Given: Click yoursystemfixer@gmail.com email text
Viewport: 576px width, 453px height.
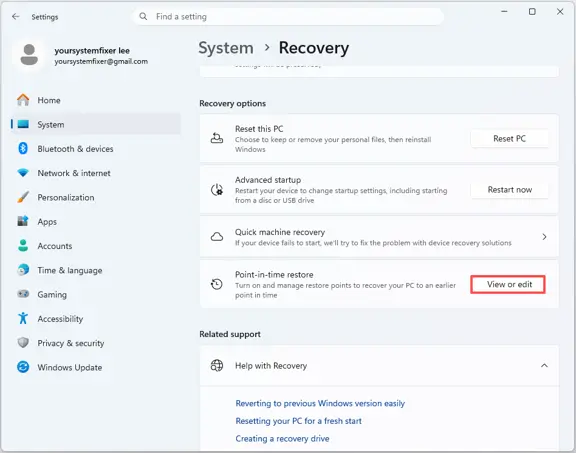Looking at the screenshot, I should point(101,61).
